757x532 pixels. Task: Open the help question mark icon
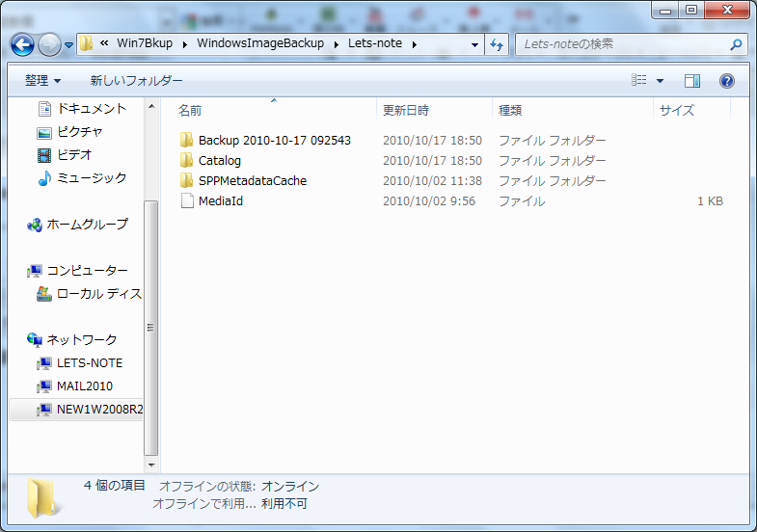pyautogui.click(x=727, y=81)
